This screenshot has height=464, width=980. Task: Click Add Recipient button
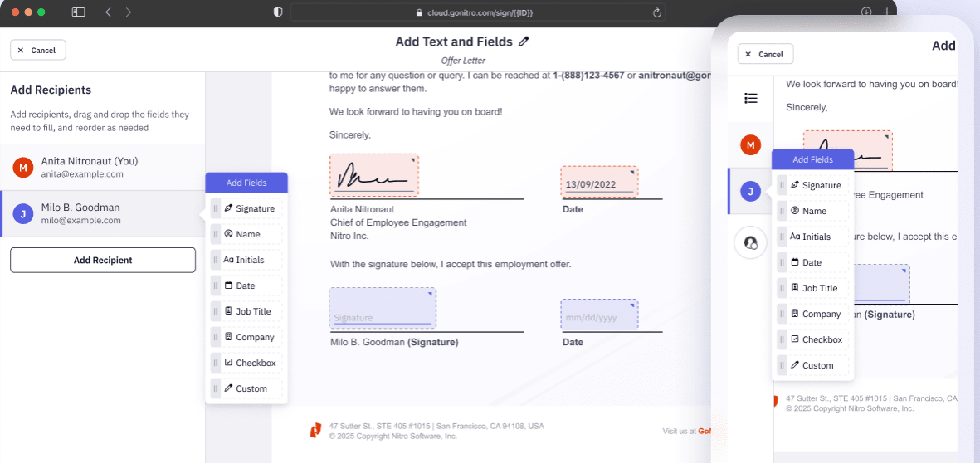click(x=103, y=260)
